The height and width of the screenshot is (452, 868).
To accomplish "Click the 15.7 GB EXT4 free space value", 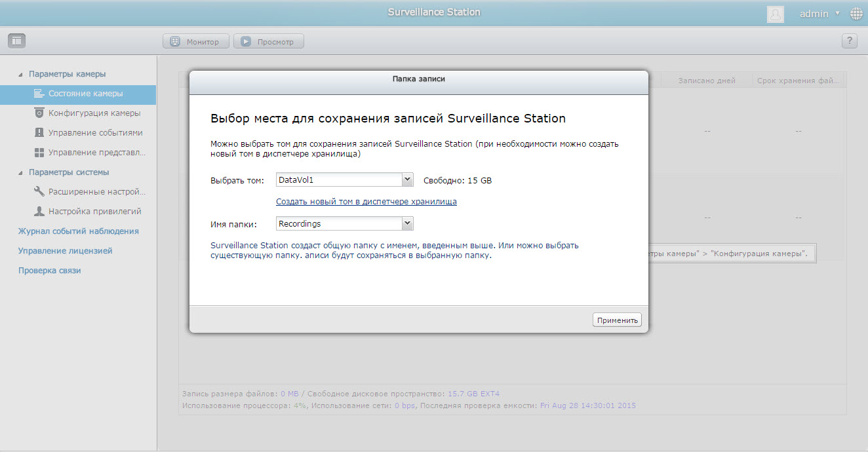I will click(x=473, y=394).
